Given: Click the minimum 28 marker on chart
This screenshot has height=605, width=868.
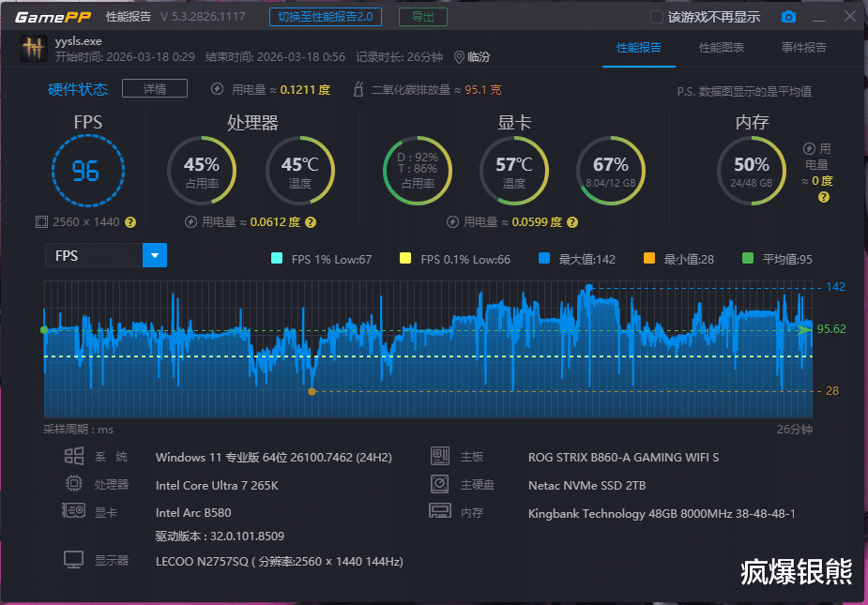Looking at the screenshot, I should [312, 391].
